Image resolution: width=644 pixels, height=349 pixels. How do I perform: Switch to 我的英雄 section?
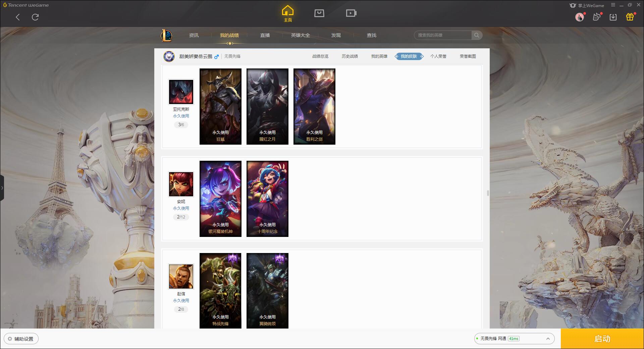(379, 56)
